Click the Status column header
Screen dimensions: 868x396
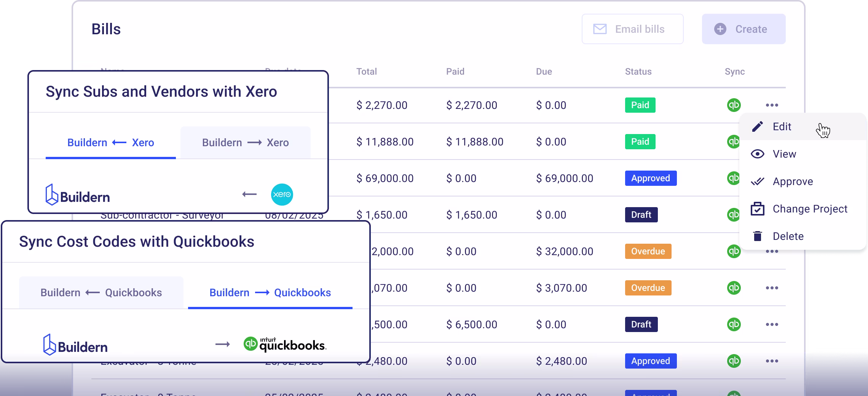pos(638,72)
